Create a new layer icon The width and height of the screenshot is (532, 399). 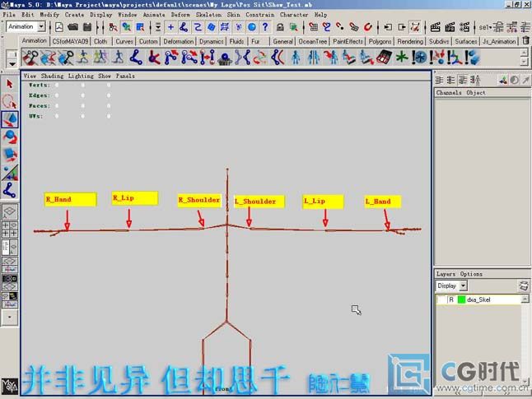tap(524, 285)
